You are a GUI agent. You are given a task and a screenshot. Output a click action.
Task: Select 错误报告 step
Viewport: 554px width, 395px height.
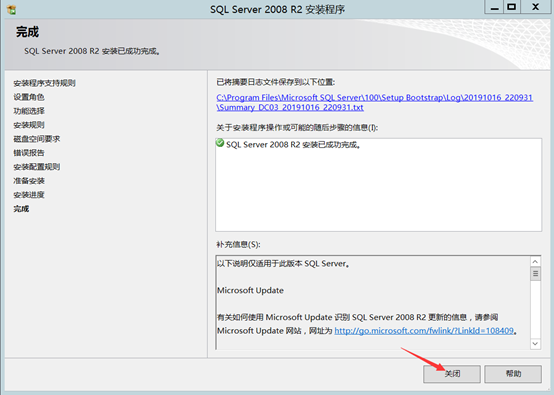[x=29, y=153]
